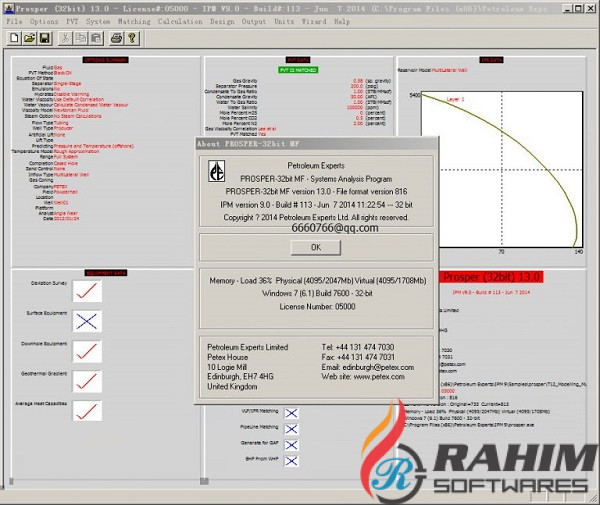This screenshot has width=600, height=505.
Task: Click the Paste clipboard toolbar icon
Action: (x=96, y=38)
